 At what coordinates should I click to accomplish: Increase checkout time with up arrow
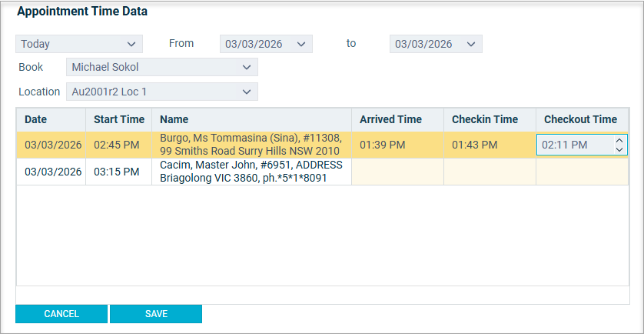tap(619, 140)
